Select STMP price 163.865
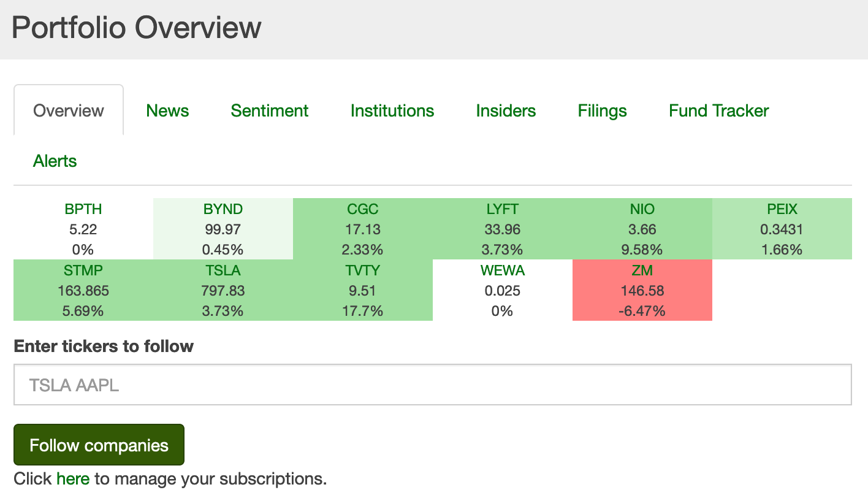Viewport: 868px width, 498px height. pyautogui.click(x=83, y=291)
